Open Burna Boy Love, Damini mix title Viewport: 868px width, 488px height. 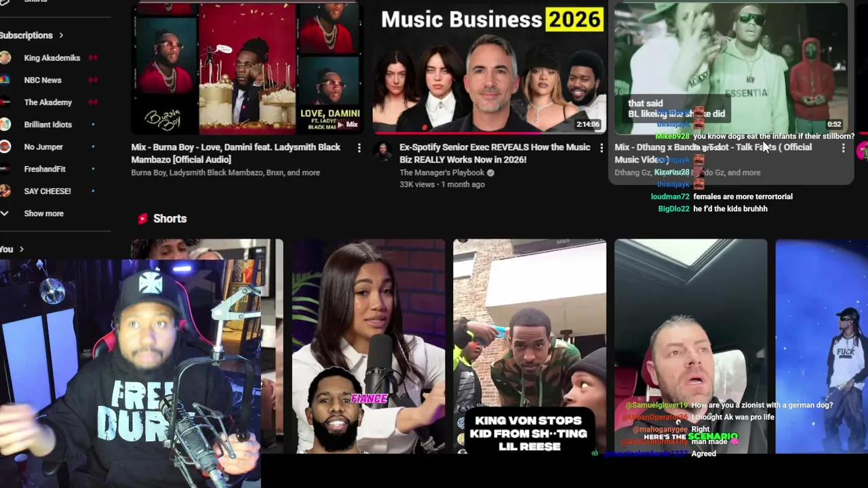(x=237, y=153)
